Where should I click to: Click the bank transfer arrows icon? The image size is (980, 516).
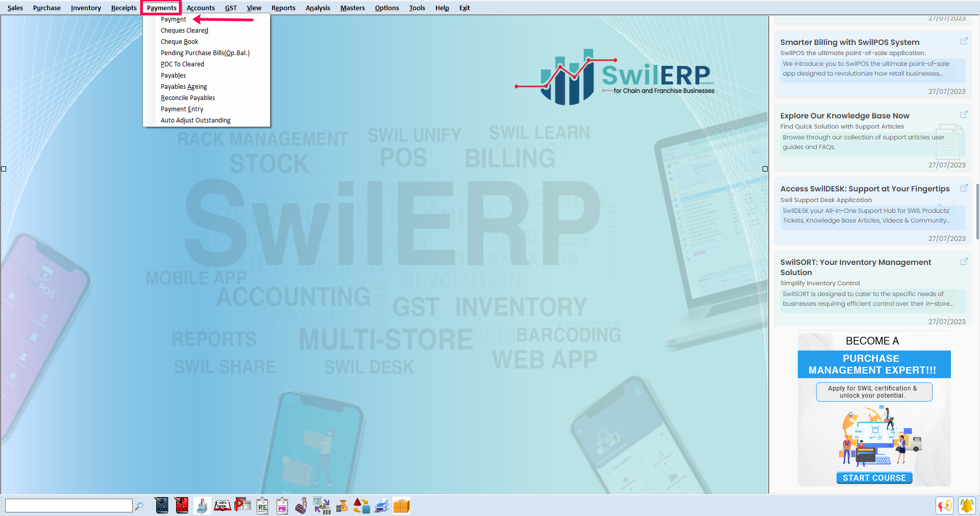pos(322,505)
